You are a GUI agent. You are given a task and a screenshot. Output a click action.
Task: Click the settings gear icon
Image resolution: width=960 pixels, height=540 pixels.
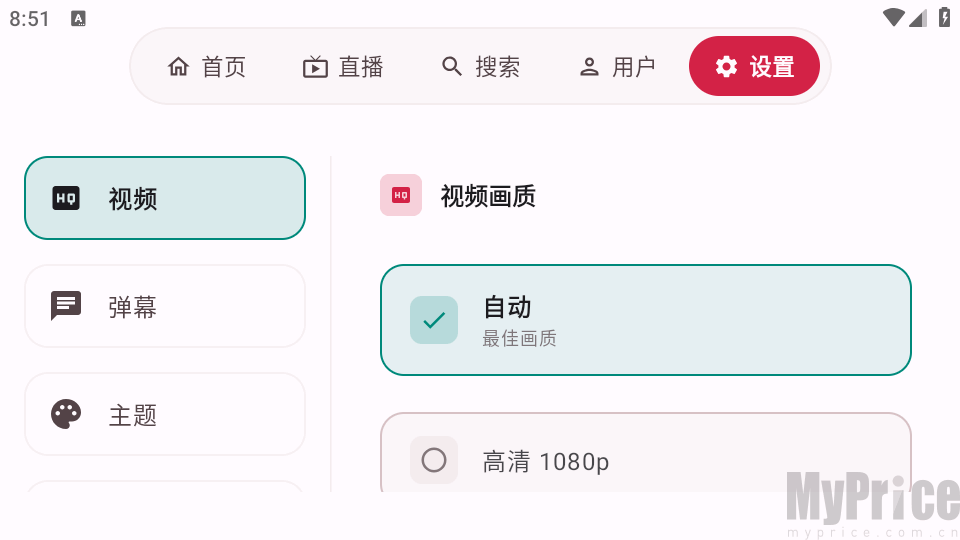pos(726,66)
